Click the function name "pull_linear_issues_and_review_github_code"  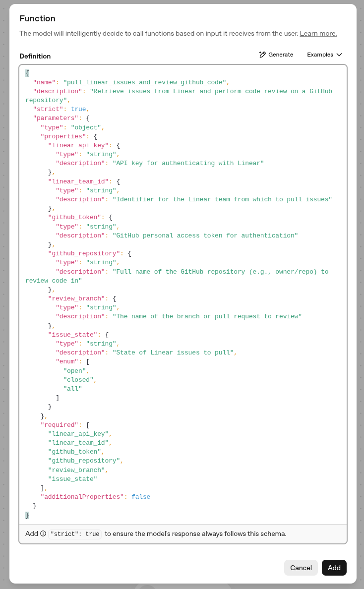pyautogui.click(x=145, y=82)
